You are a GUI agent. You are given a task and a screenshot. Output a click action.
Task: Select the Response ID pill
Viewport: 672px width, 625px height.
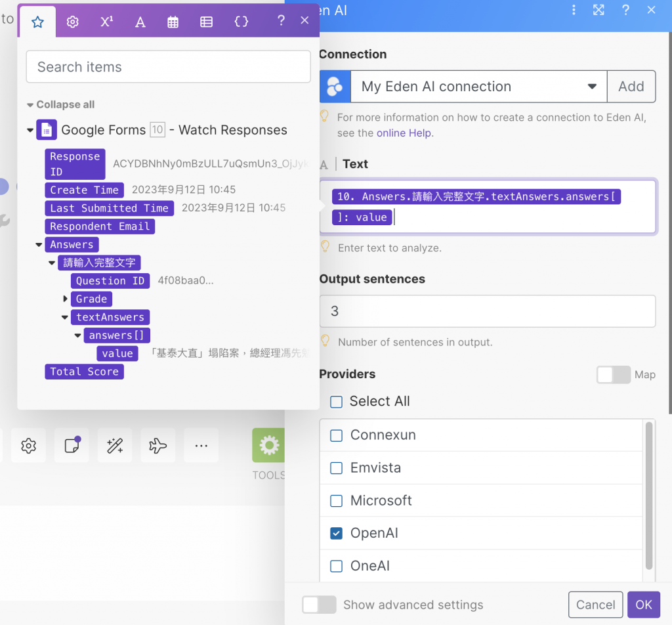tap(75, 164)
